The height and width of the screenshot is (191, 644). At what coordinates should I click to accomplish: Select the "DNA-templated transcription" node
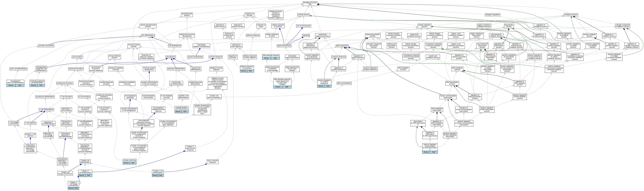(x=437, y=110)
